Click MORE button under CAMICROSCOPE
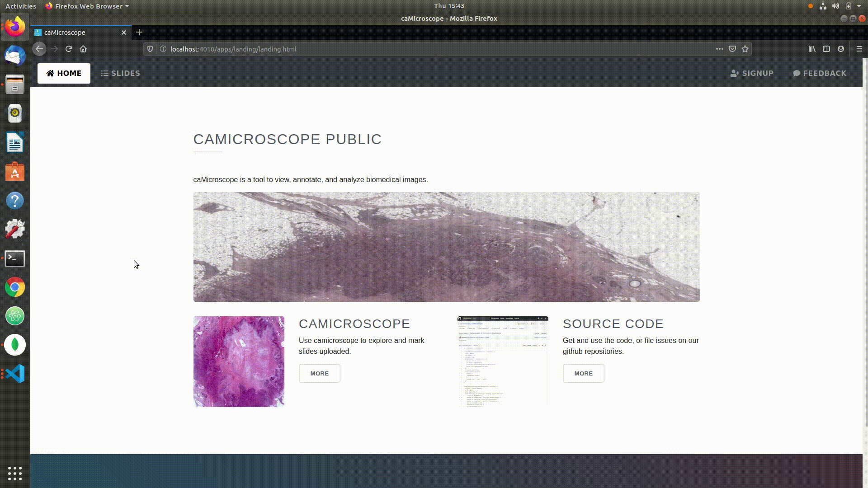 tap(319, 373)
